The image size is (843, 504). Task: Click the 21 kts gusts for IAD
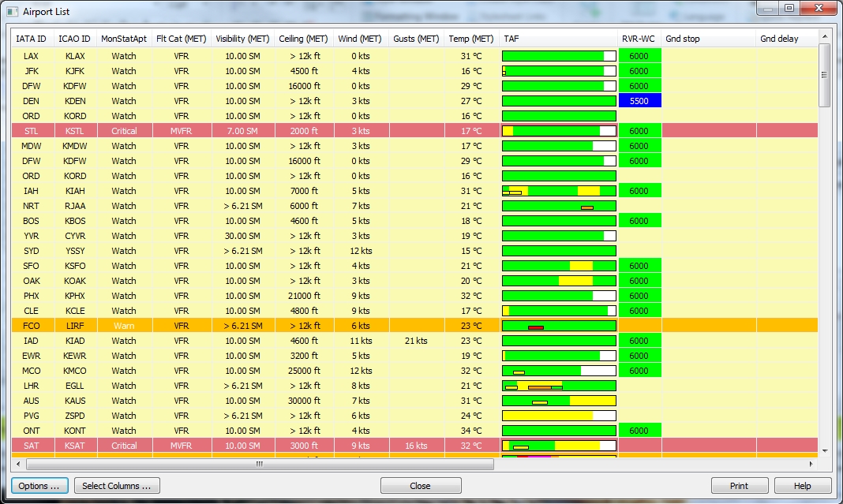pos(416,341)
